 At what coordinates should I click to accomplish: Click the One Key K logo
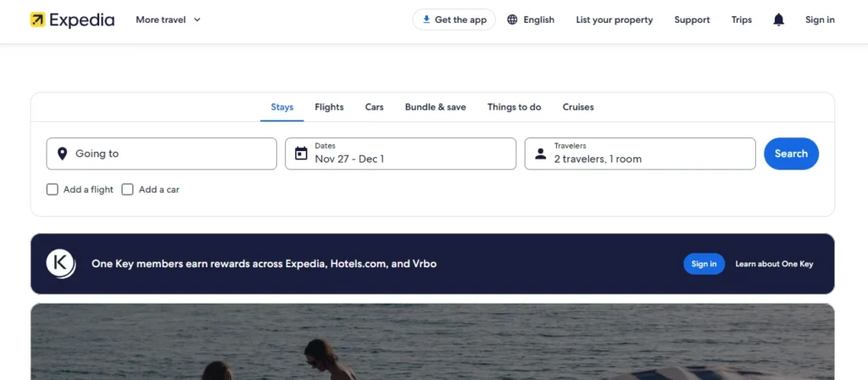pyautogui.click(x=61, y=264)
